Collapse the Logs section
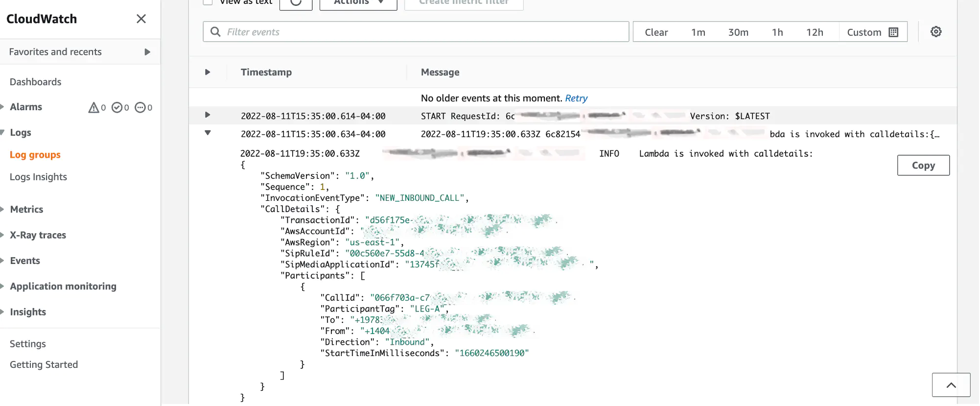980x406 pixels. pyautogui.click(x=2, y=132)
